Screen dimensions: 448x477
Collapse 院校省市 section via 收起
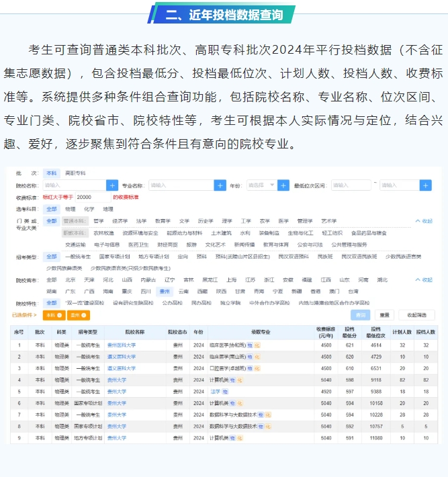pyautogui.click(x=424, y=280)
